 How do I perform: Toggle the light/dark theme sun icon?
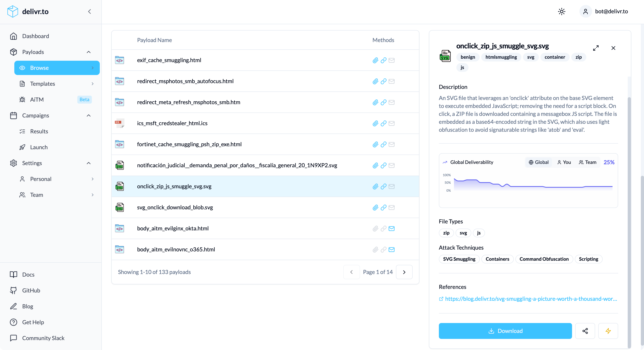(562, 12)
